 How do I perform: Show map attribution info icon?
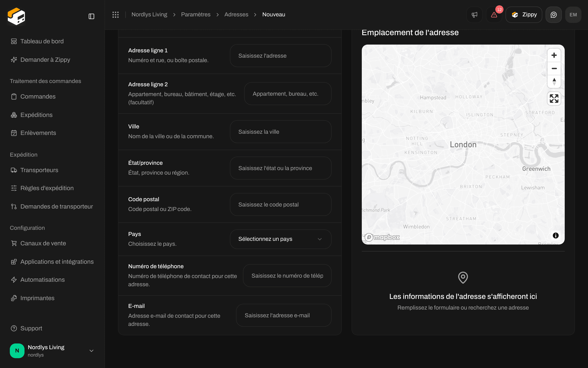click(556, 235)
